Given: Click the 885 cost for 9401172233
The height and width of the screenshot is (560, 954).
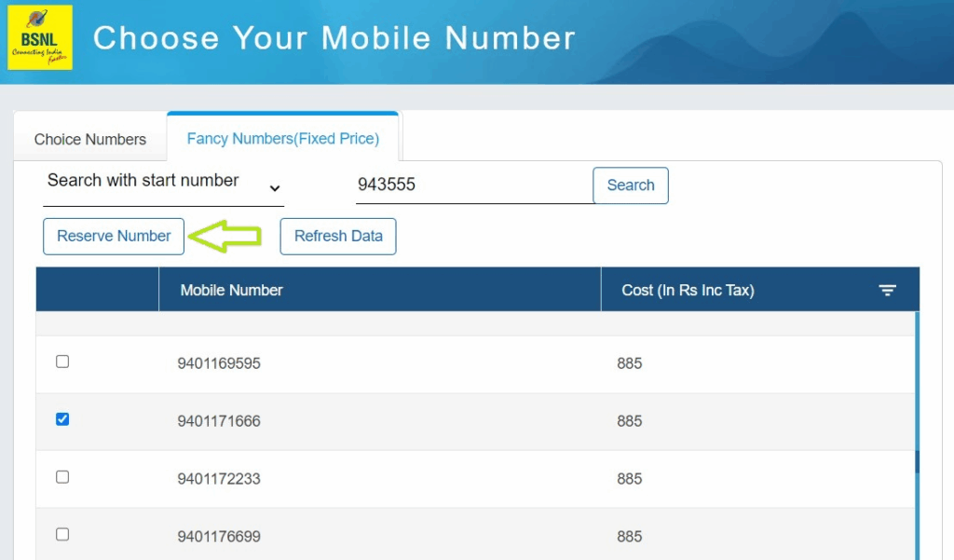Looking at the screenshot, I should (x=630, y=479).
